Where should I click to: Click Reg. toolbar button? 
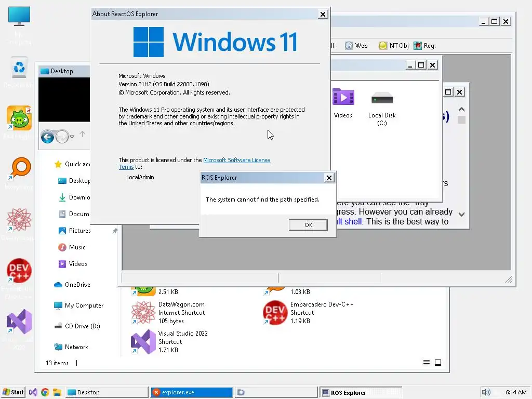(425, 46)
